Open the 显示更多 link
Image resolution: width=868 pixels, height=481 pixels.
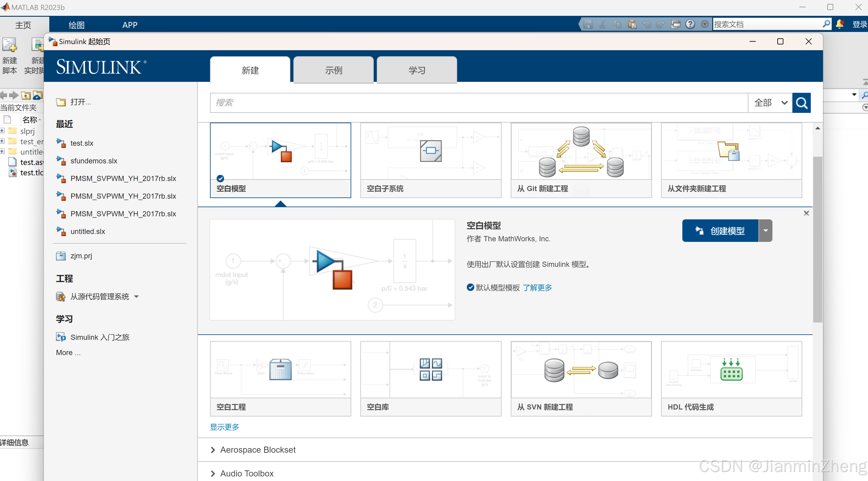coord(224,427)
